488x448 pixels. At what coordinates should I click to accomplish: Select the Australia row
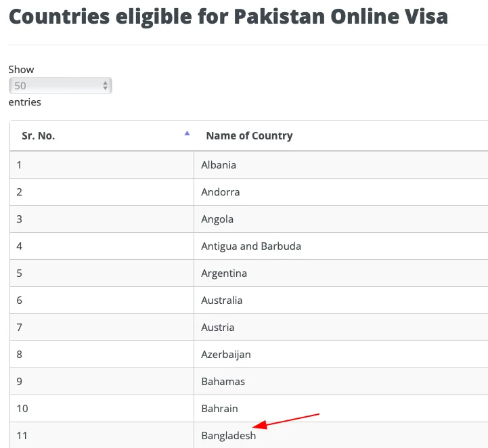pyautogui.click(x=222, y=300)
